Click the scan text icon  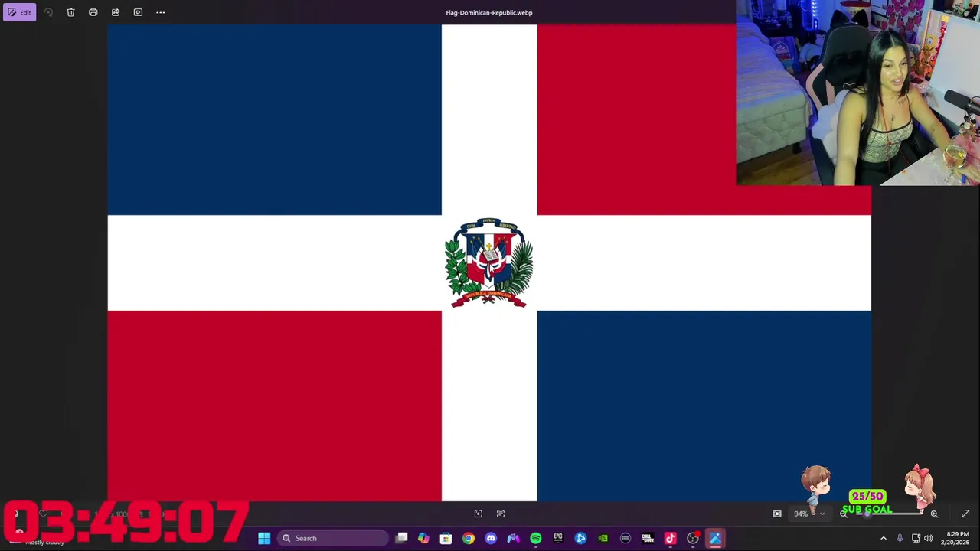pos(501,514)
